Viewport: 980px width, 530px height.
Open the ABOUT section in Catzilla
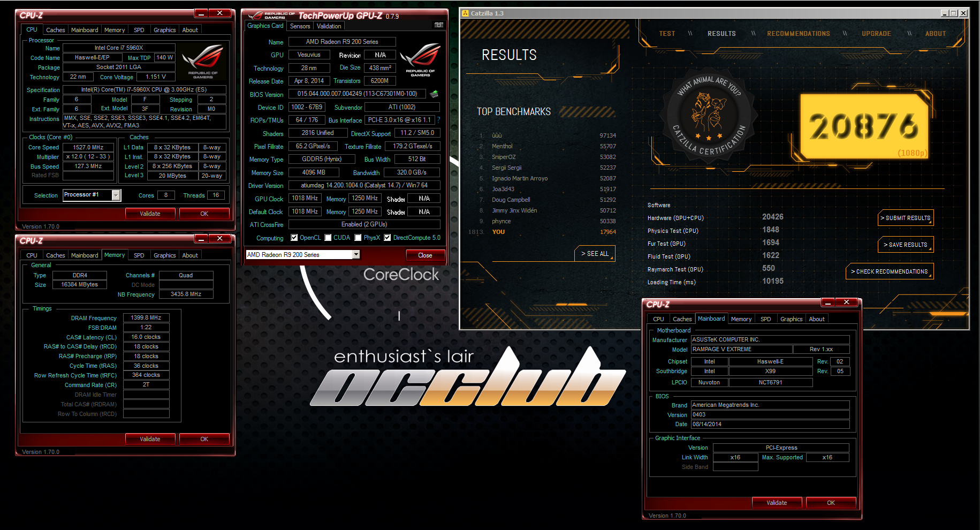[936, 34]
